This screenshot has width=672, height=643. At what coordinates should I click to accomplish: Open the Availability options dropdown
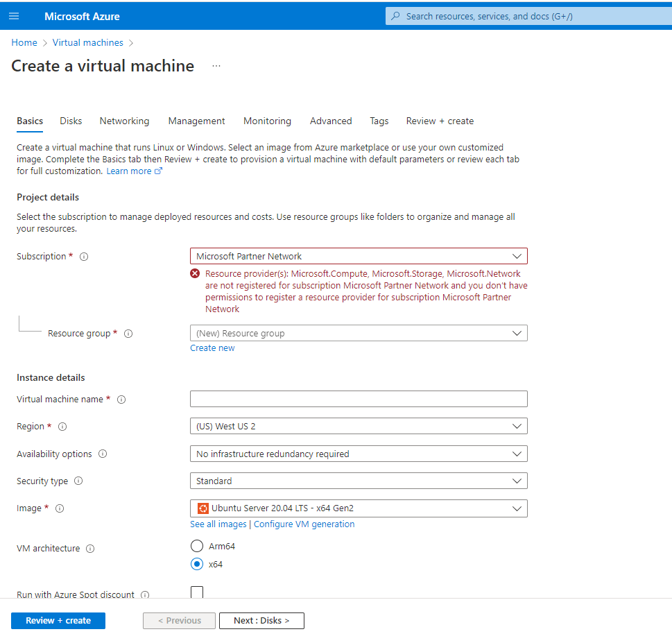click(359, 454)
